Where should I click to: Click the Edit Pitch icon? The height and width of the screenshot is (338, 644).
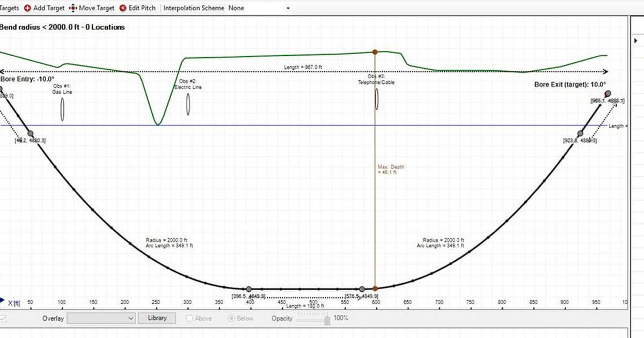[123, 8]
